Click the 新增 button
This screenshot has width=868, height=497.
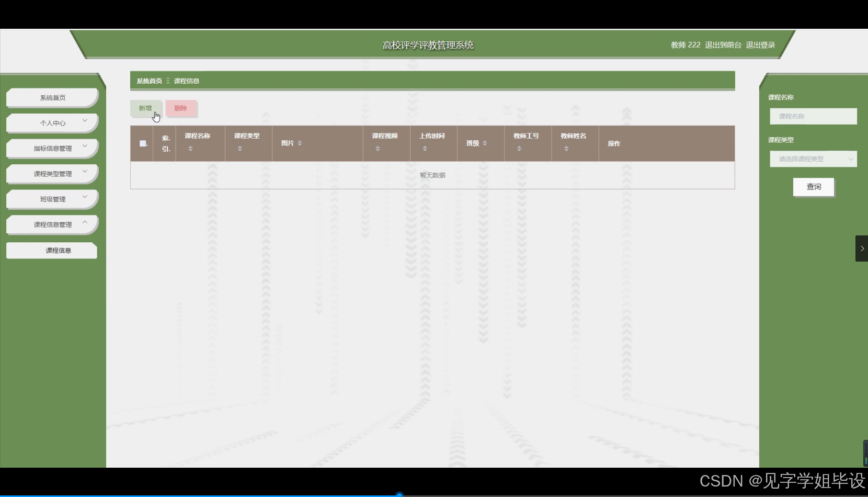pos(145,108)
